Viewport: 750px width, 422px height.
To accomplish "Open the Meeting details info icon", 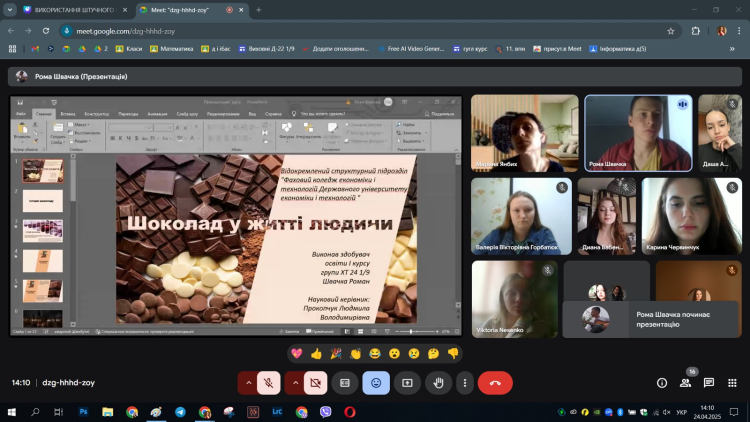I will [x=661, y=382].
